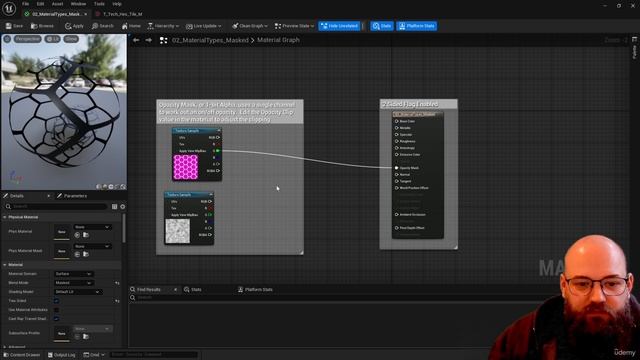Viewport: 640px width, 360px height.
Task: Click the Material Graph breadcrumb
Action: click(278, 40)
